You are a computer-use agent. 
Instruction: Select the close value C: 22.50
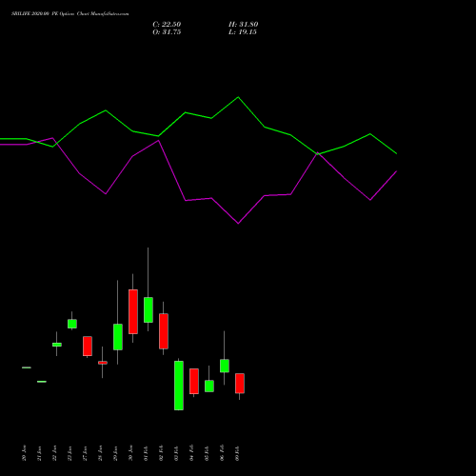pos(167,25)
